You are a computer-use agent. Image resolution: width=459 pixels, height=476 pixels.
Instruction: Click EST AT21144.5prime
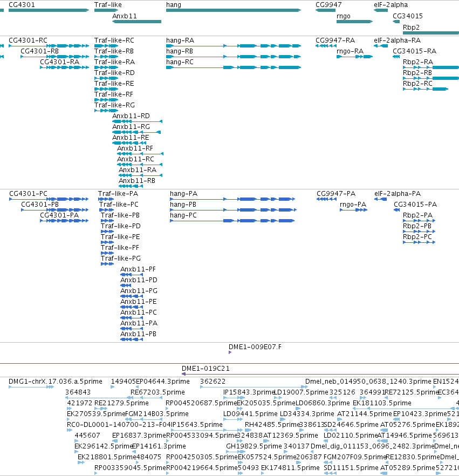[339, 419]
